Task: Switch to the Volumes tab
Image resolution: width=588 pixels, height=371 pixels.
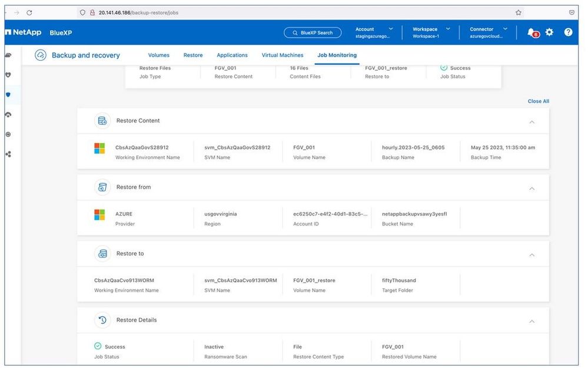Action: click(158, 55)
